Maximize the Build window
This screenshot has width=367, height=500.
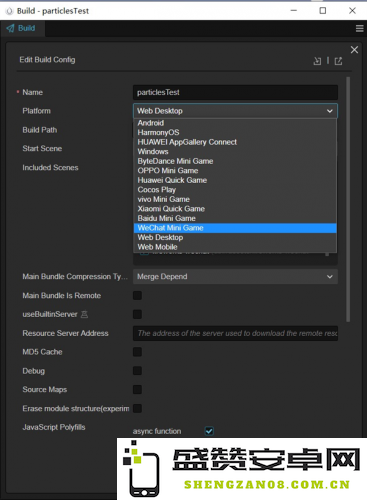point(323,11)
